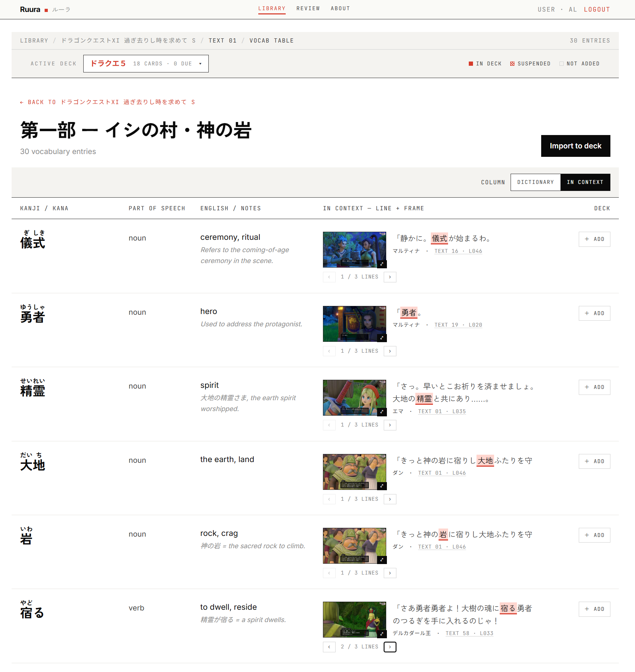This screenshot has height=672, width=635.
Task: Click the Not Added legend swatch
Action: (x=562, y=64)
